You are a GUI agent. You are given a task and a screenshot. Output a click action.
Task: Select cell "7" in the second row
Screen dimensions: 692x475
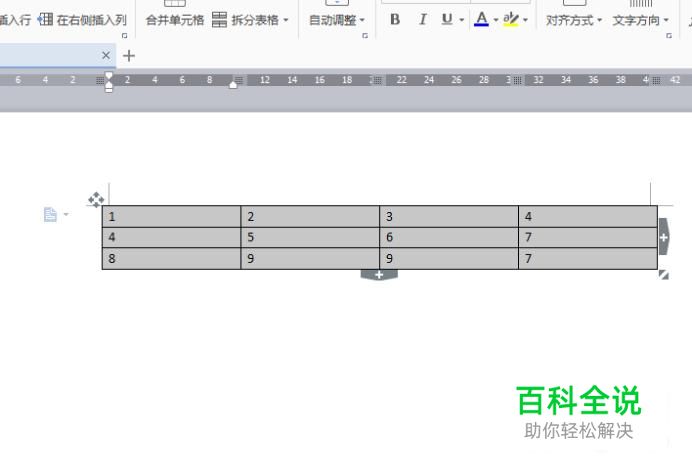(588, 238)
